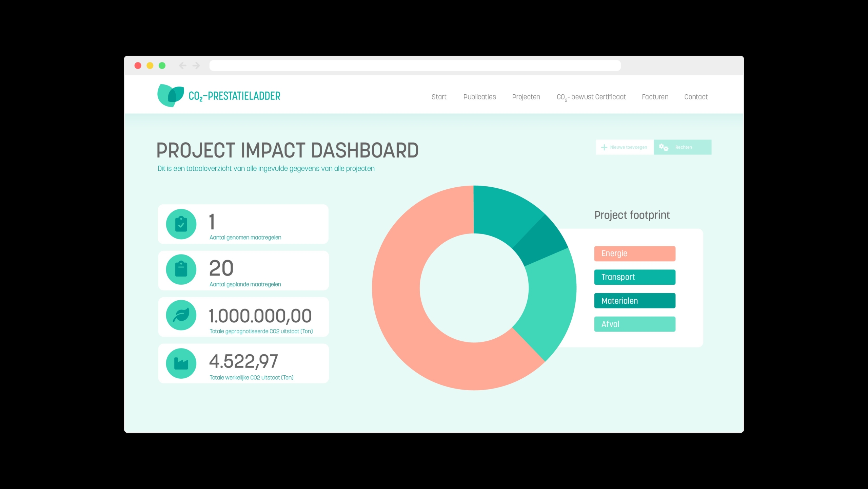Select the Transport legend swatch
Image resolution: width=868 pixels, height=489 pixels.
pyautogui.click(x=634, y=277)
